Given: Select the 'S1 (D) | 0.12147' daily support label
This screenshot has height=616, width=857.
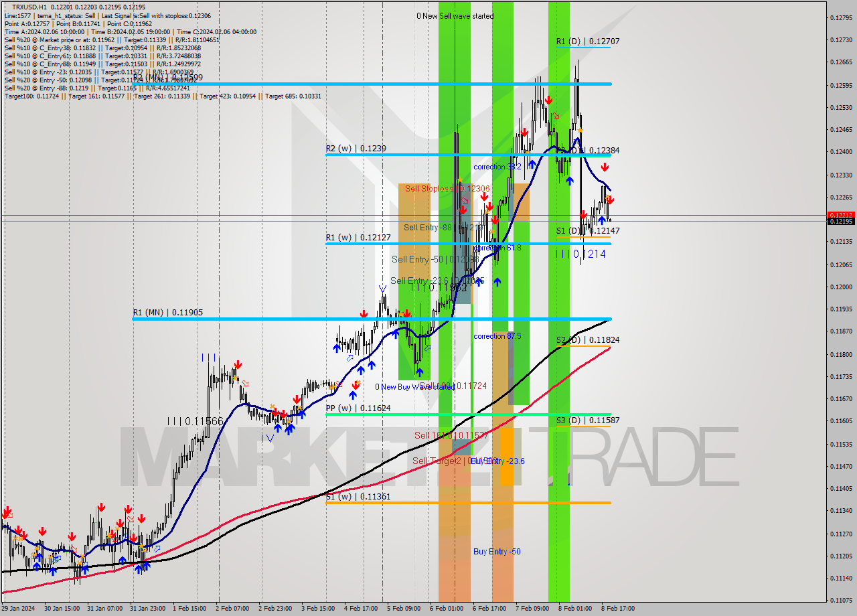Looking at the screenshot, I should (x=588, y=230).
